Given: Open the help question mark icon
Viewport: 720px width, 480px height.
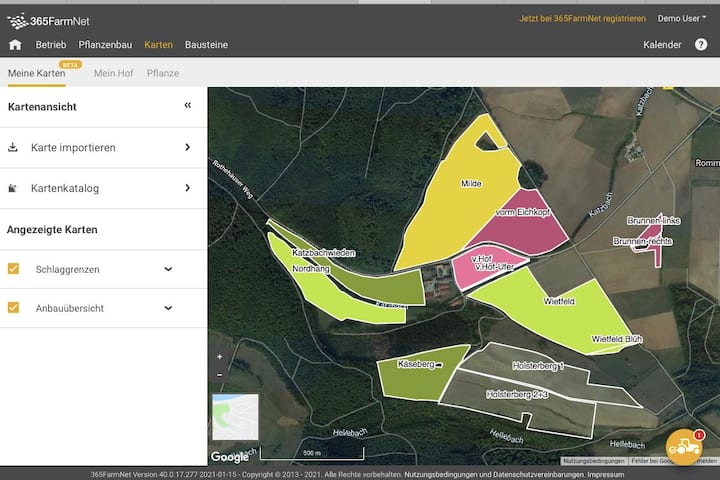Looking at the screenshot, I should 701,45.
